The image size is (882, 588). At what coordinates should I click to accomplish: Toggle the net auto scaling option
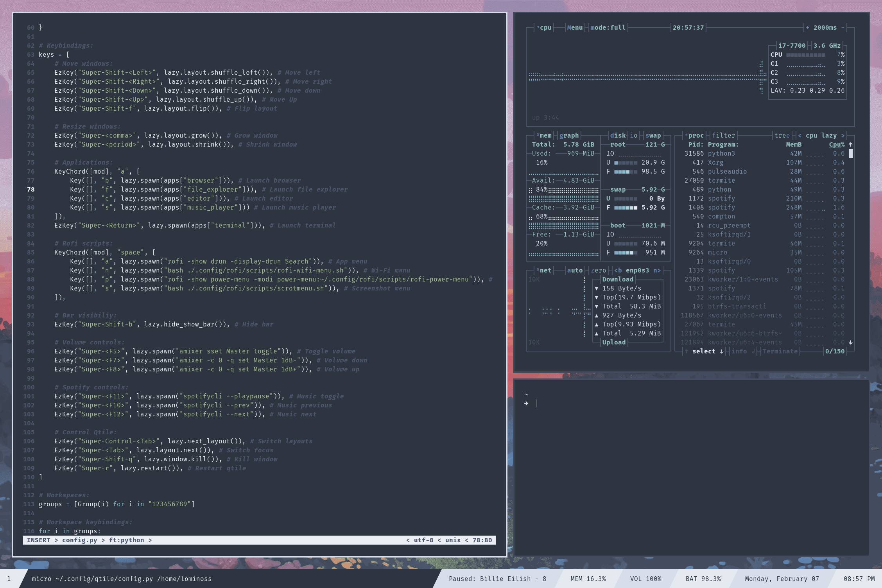coord(575,271)
